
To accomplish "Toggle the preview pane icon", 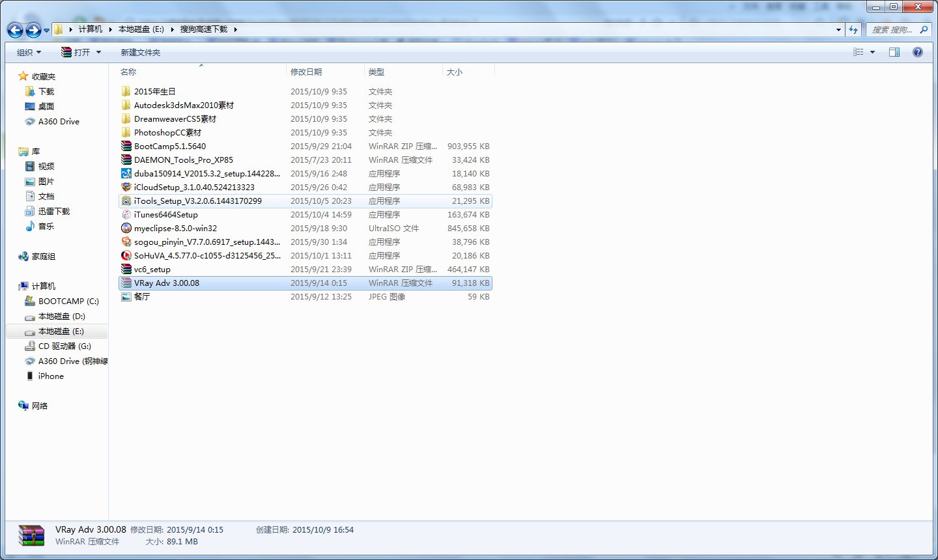I will coord(894,52).
